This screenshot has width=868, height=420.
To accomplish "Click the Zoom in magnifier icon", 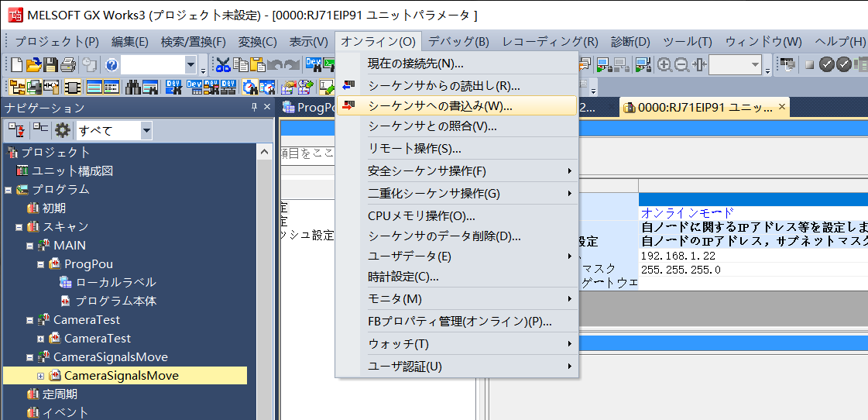I will coord(664,65).
